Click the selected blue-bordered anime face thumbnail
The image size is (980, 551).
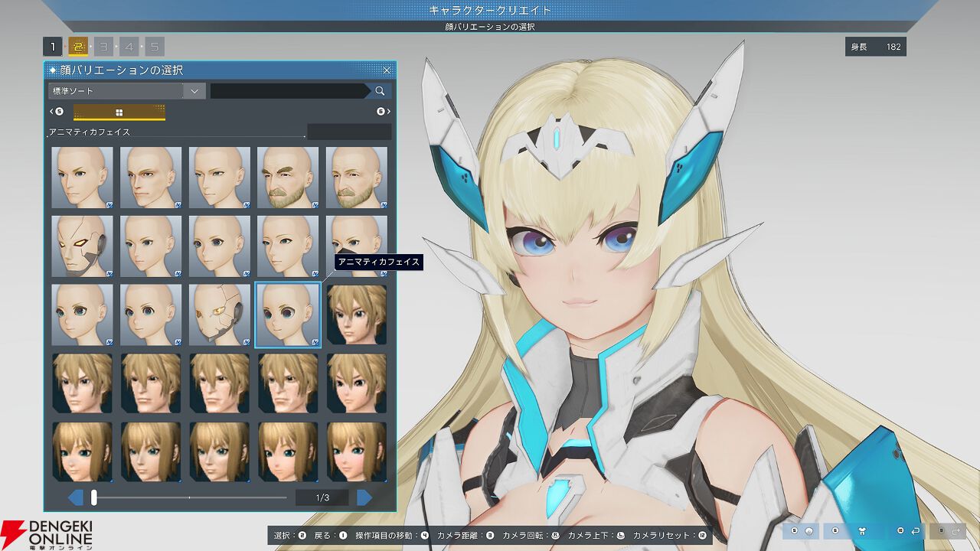[288, 315]
